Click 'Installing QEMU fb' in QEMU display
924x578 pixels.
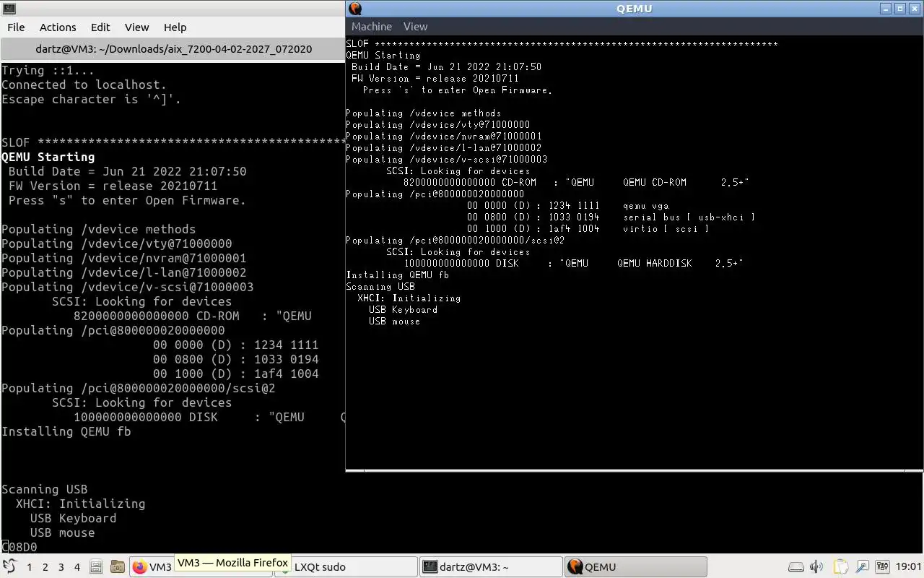click(x=398, y=275)
